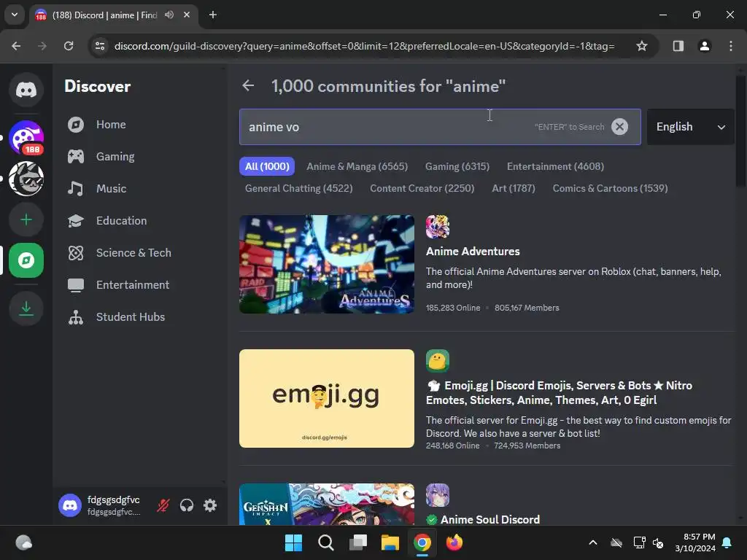Unmute microphone in user panel
This screenshot has height=560, width=747.
click(x=163, y=505)
